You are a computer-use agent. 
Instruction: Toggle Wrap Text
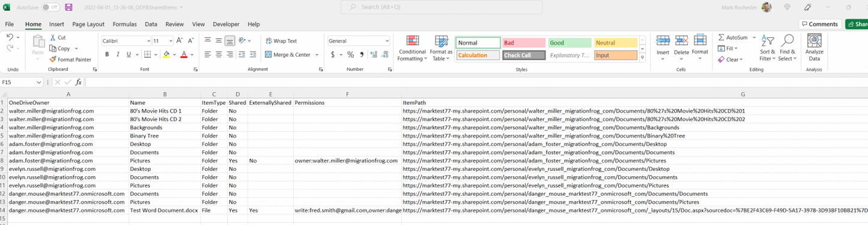tap(281, 41)
